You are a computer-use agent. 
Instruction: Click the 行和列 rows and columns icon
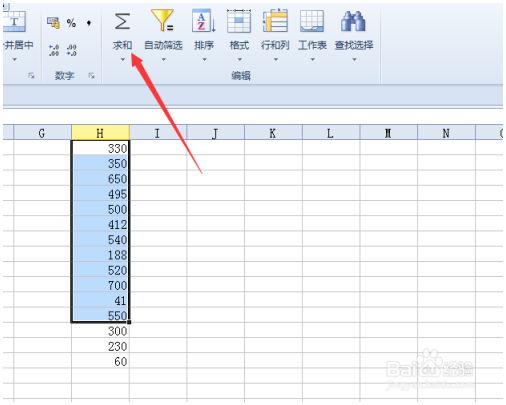[x=275, y=21]
